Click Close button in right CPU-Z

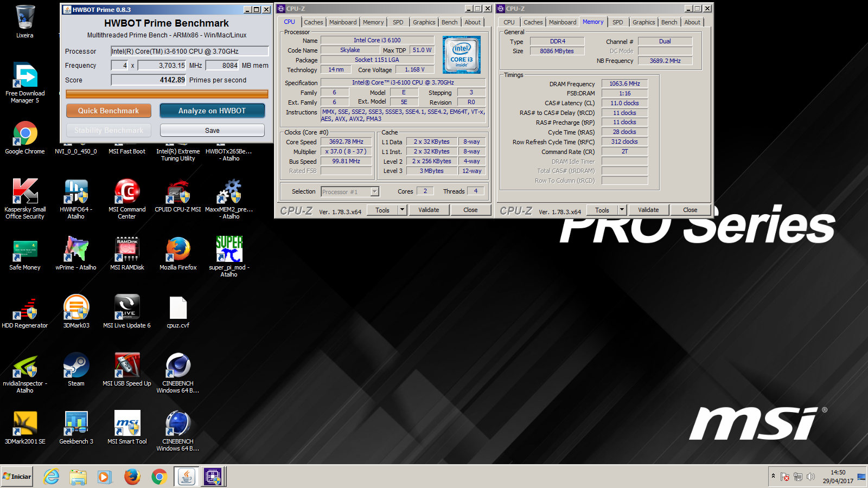click(690, 210)
